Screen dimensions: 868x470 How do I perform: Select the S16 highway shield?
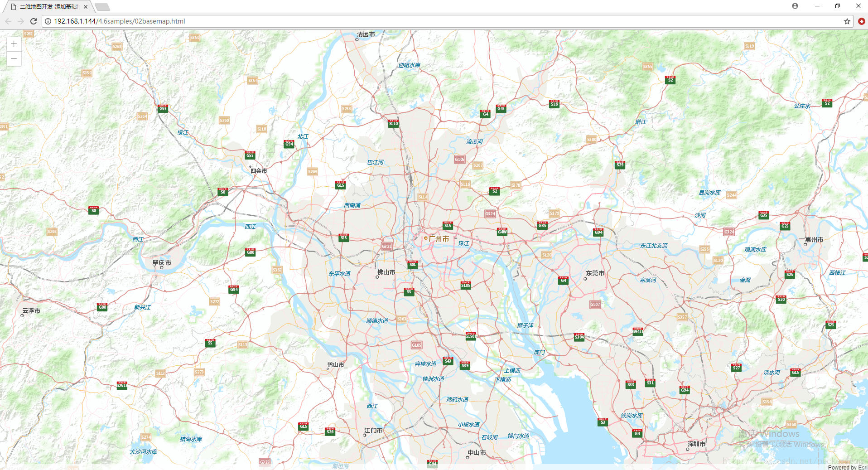click(554, 103)
